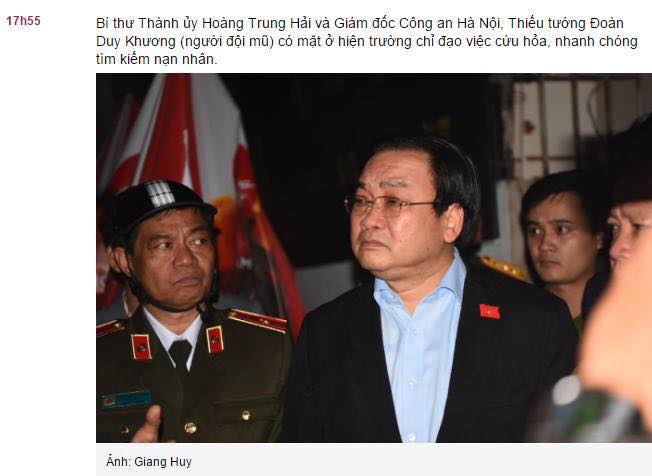Click the officer's black necktie

(180, 355)
